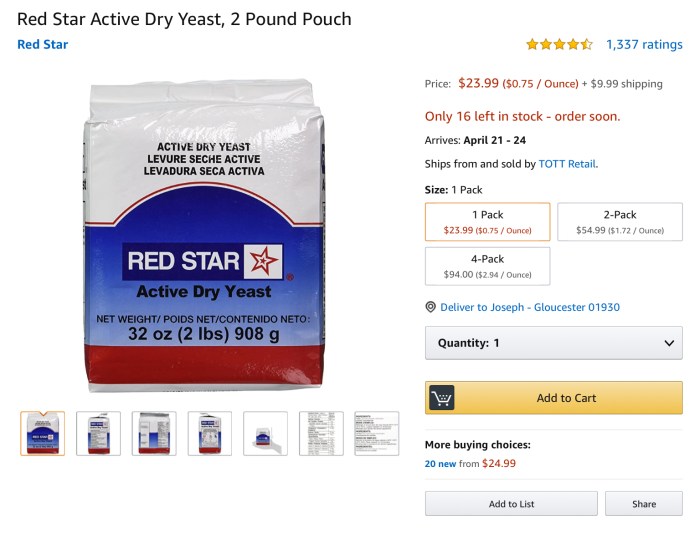Select the 1 Pack size option
This screenshot has height=533, width=700.
click(487, 222)
